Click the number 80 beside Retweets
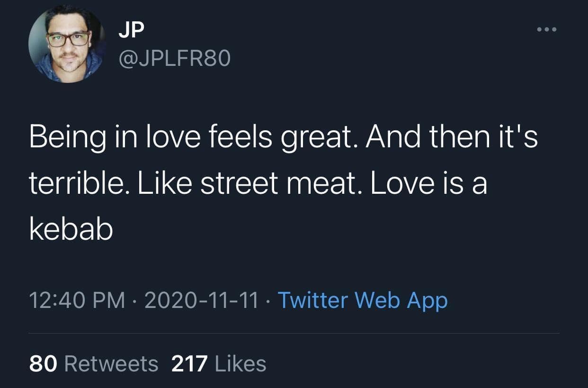 (43, 364)
